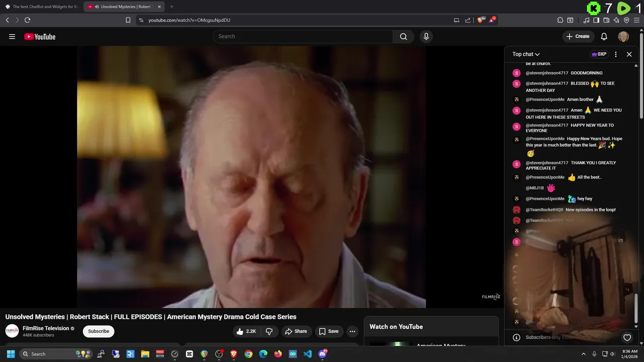Open clock showing 8:36 AM in taskbar
Viewport: 644px width, 362px height.
[x=630, y=354]
